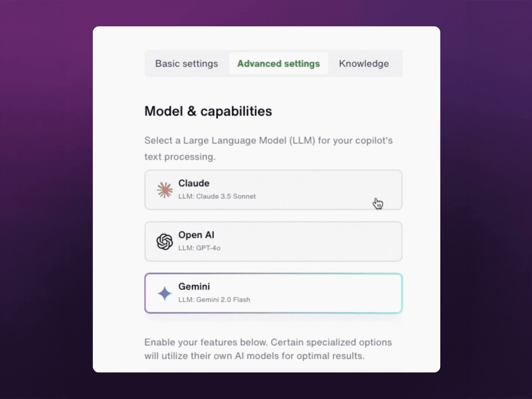
Task: Switch to the Basic settings tab
Action: coord(187,64)
